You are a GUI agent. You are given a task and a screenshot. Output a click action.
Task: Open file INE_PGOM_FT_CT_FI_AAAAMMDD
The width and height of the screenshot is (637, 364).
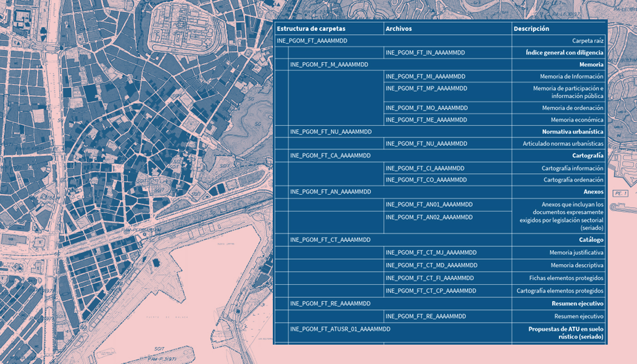click(430, 278)
